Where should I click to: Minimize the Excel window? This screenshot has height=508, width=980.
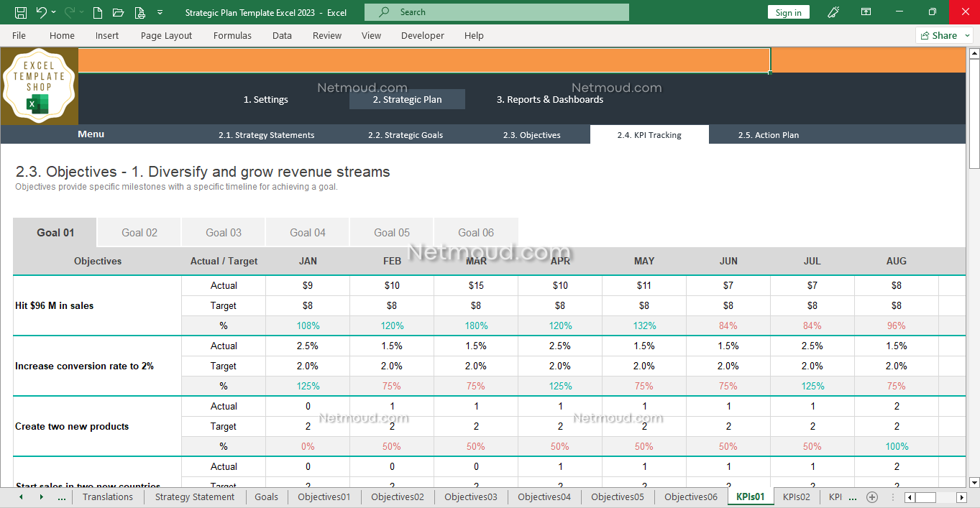pyautogui.click(x=899, y=12)
